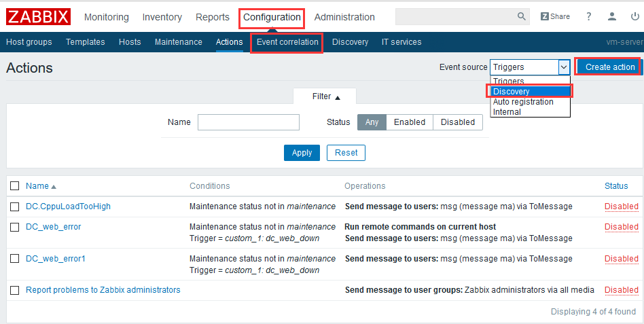Viewport: 644px width, 324px height.
Task: Open the DC_web_error action
Action: (x=54, y=227)
